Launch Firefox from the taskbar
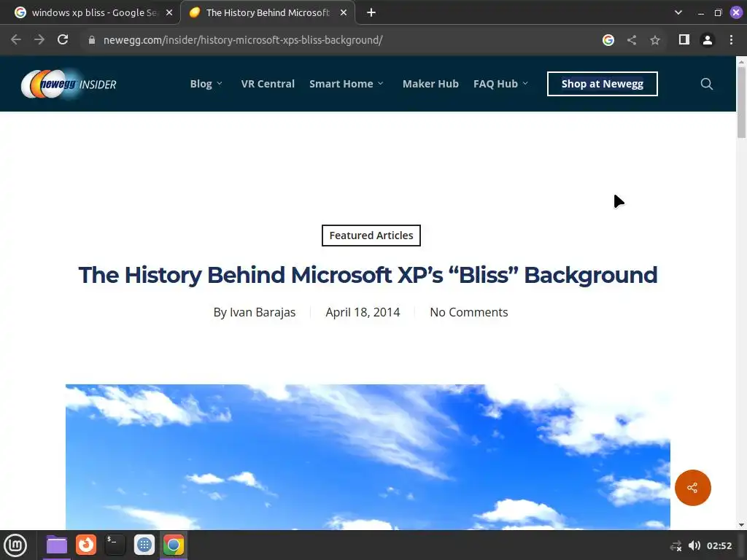 click(86, 545)
